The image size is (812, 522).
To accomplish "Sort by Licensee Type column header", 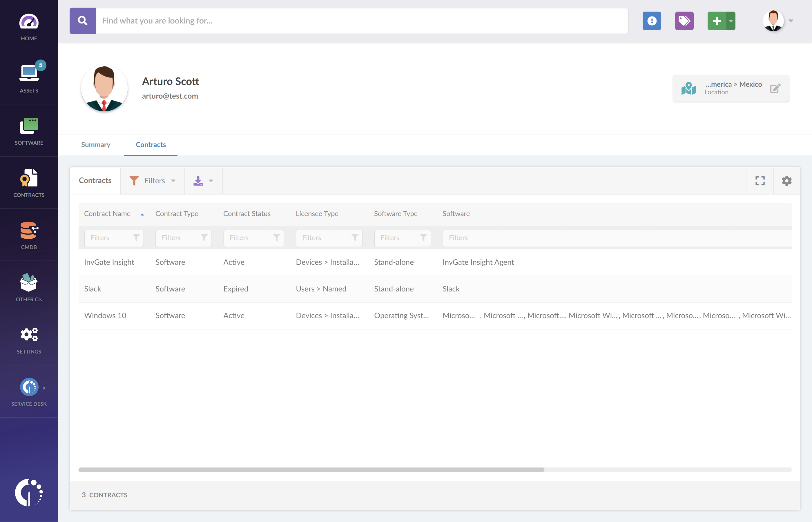I will pos(317,213).
